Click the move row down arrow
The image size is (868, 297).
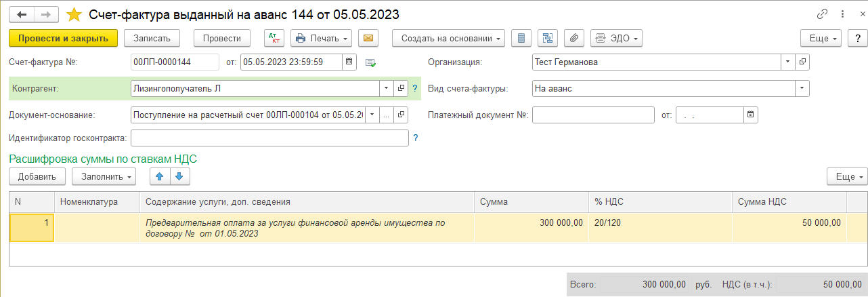coord(179,176)
